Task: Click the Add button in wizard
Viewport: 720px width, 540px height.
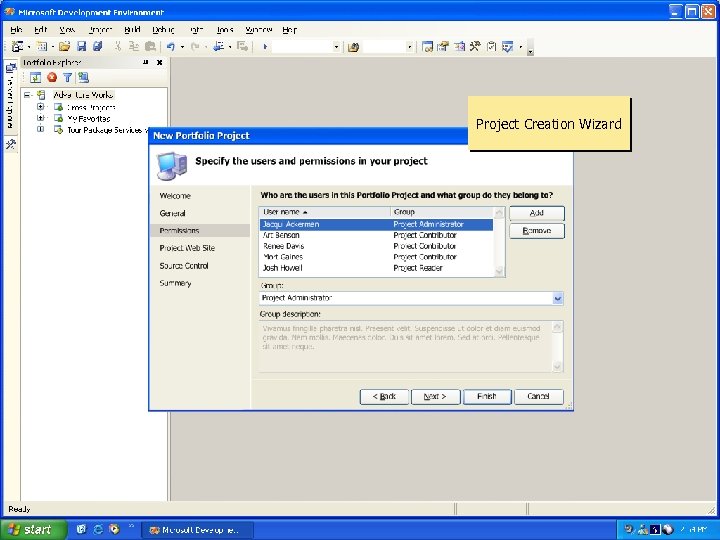Action: tap(537, 213)
